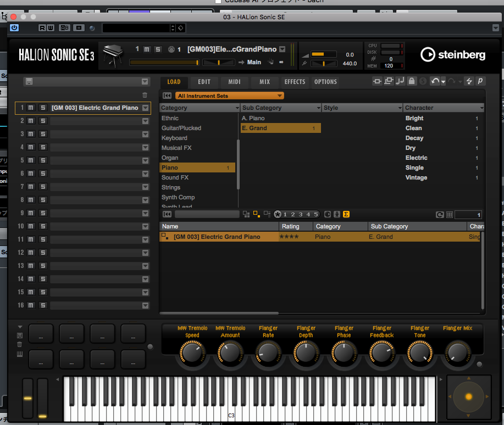Mute slot 5
The image size is (504, 425).
(x=31, y=160)
